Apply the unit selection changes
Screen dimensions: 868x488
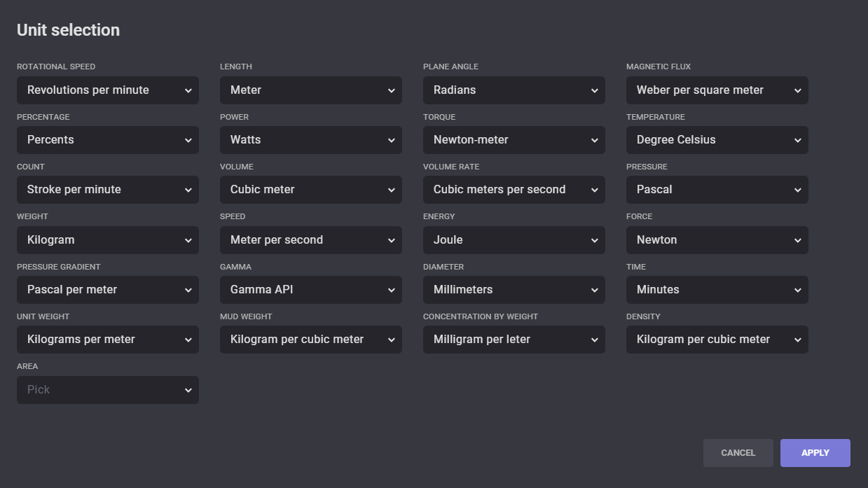click(x=815, y=453)
